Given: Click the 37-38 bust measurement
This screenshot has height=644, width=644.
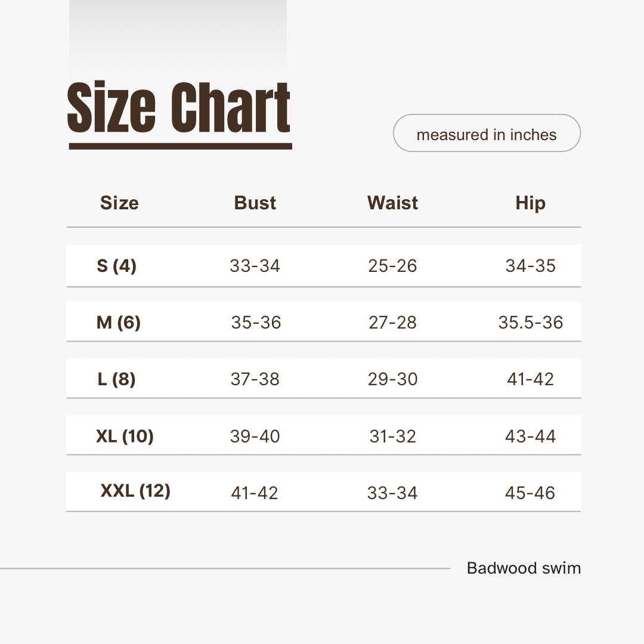Looking at the screenshot, I should pos(255,379).
